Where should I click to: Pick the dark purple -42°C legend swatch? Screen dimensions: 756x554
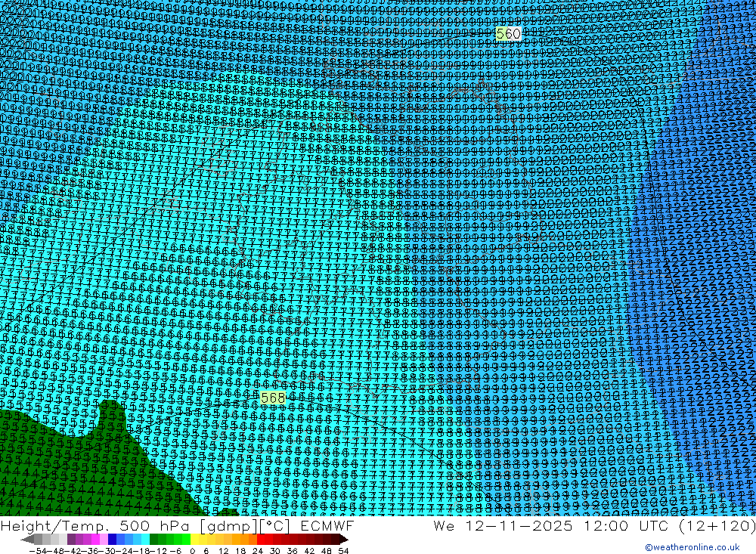coord(71,539)
